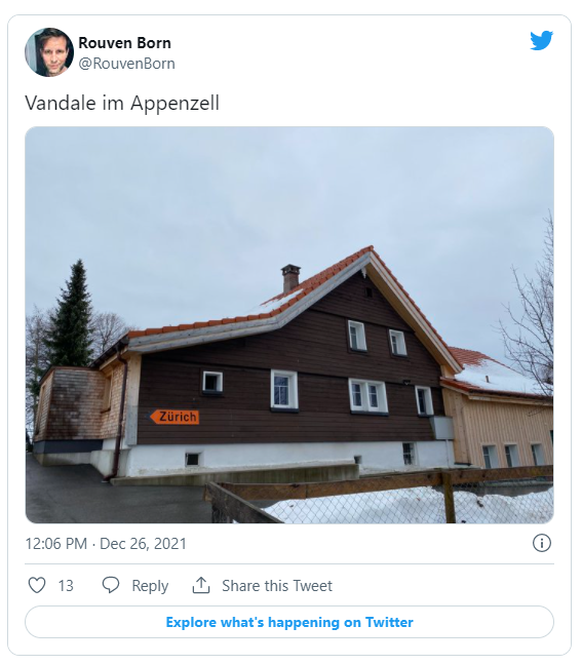Screen dimensions: 582x665
Task: Click the tweet text Vandale im Appenzell
Action: tap(122, 103)
